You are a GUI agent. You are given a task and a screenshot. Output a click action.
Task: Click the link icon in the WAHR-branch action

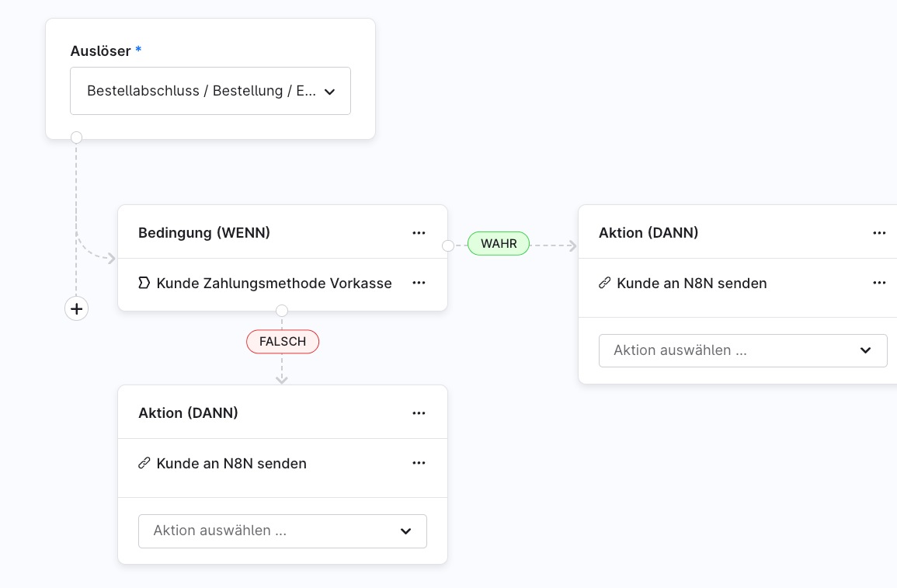pos(604,284)
